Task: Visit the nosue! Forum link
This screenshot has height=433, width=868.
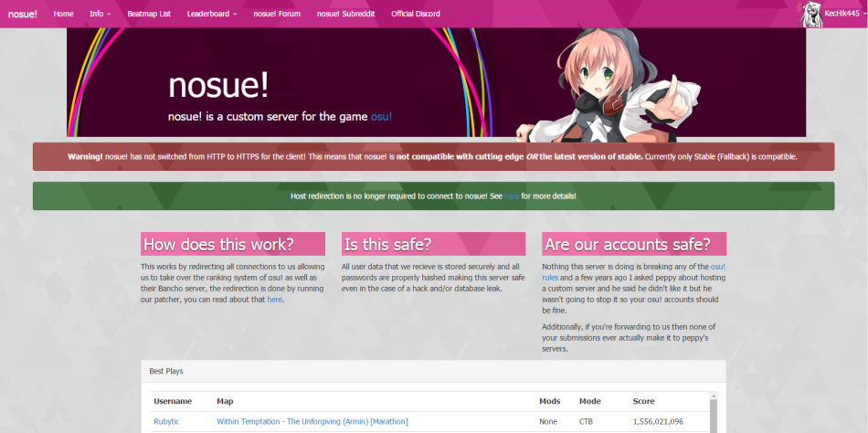Action: (x=277, y=14)
